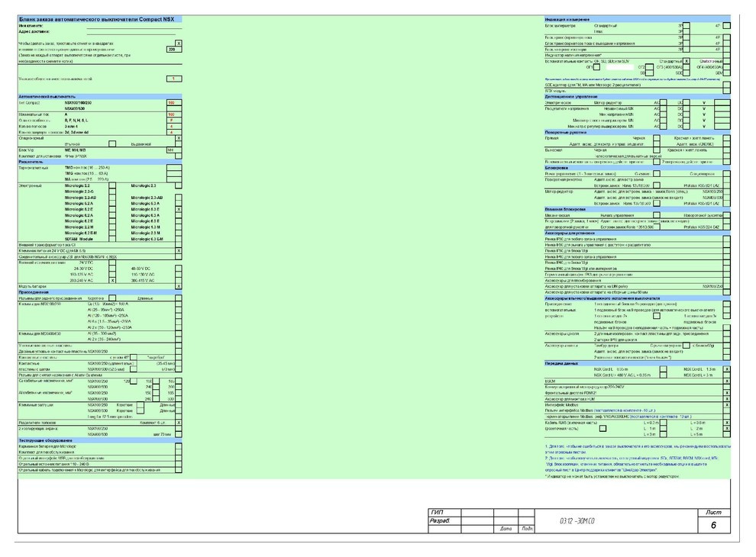Click the "ГИП" cell in title block
This screenshot has height=557, width=756.
[444, 512]
